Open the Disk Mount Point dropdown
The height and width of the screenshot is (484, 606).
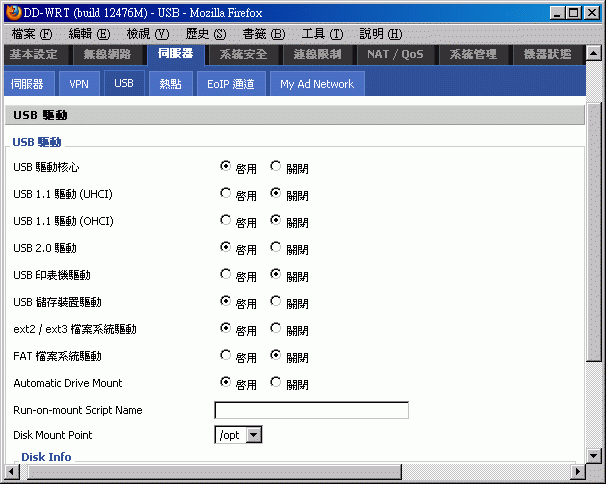(253, 435)
